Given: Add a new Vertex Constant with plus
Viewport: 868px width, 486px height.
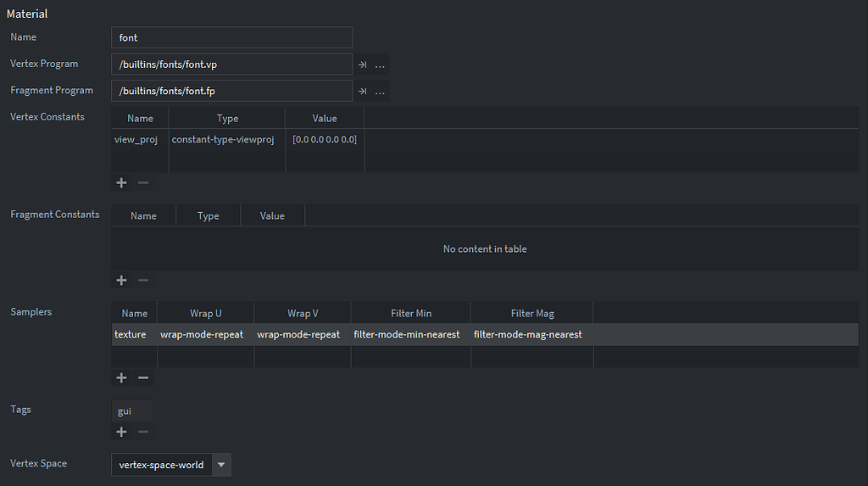Looking at the screenshot, I should 121,183.
